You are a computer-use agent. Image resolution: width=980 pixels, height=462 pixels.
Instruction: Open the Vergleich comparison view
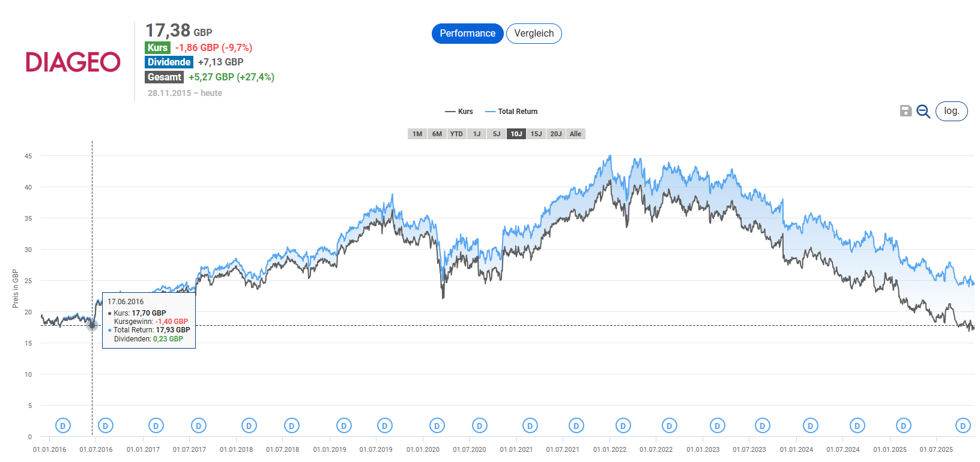[x=534, y=34]
